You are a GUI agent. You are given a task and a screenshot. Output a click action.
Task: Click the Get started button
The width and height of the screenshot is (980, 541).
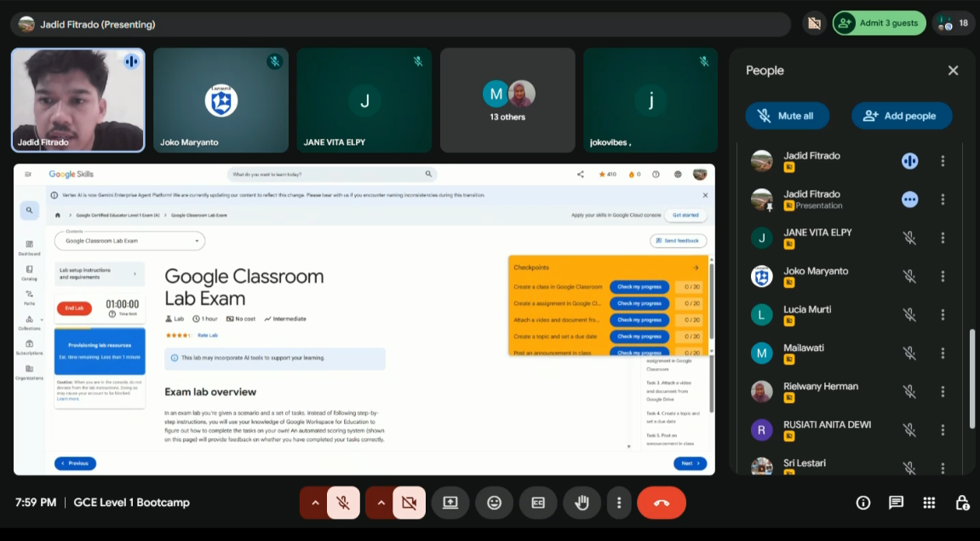click(x=685, y=216)
